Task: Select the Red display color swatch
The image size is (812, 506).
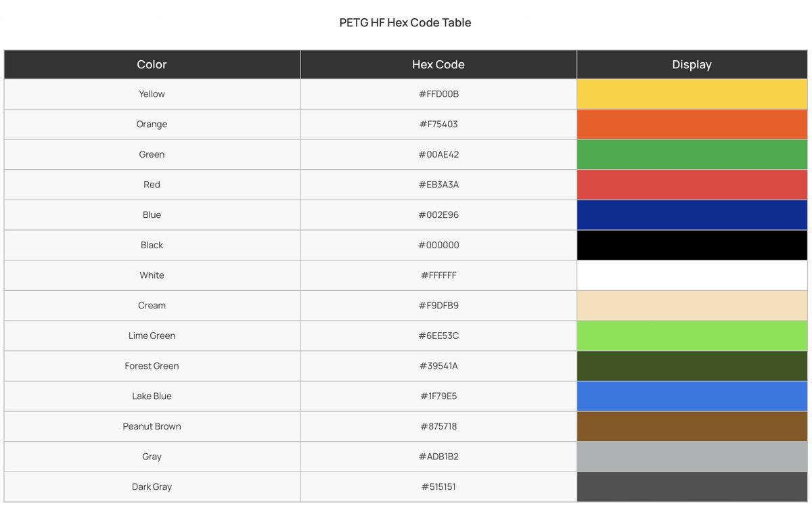Action: [x=692, y=185]
